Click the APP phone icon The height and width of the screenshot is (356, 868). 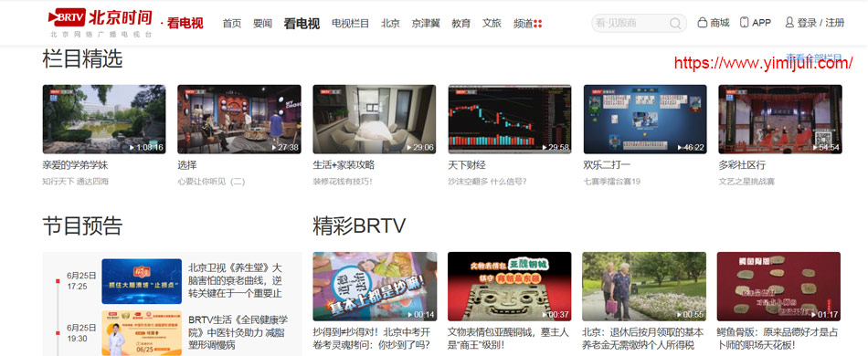coord(745,23)
